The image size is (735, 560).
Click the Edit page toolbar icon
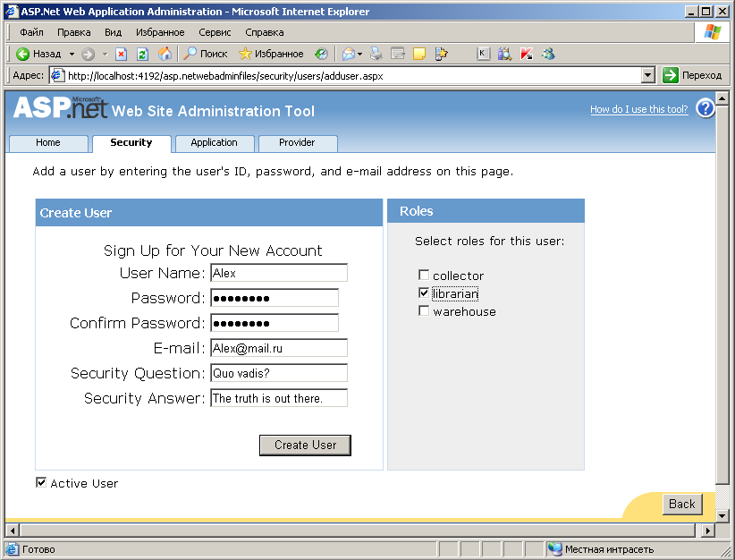pyautogui.click(x=398, y=54)
